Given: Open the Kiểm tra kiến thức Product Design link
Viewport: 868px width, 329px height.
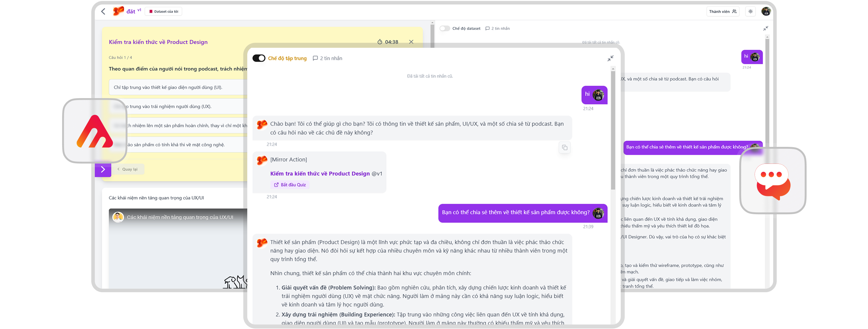Looking at the screenshot, I should [x=320, y=173].
